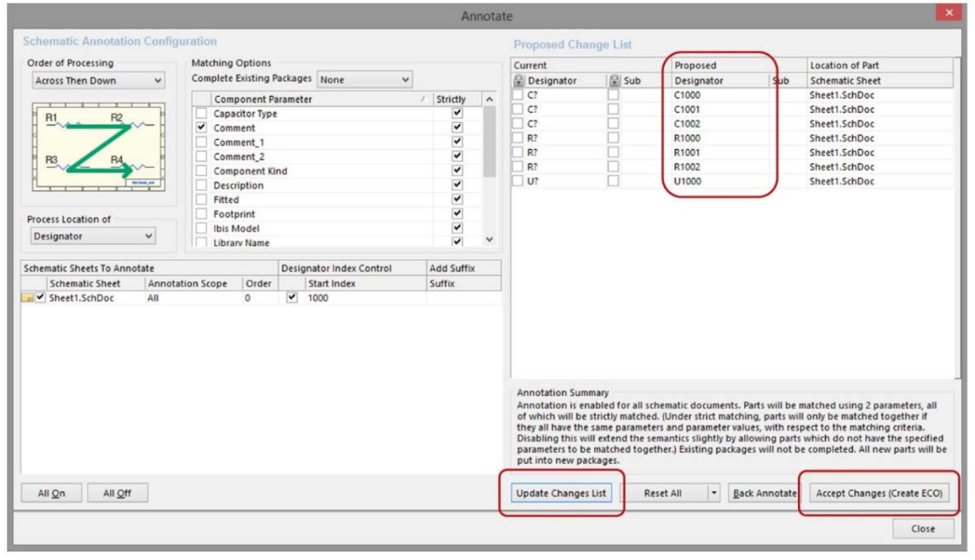Toggle Strictly checkbox for Fitted row
Screen dimensions: 975x560
tap(458, 200)
